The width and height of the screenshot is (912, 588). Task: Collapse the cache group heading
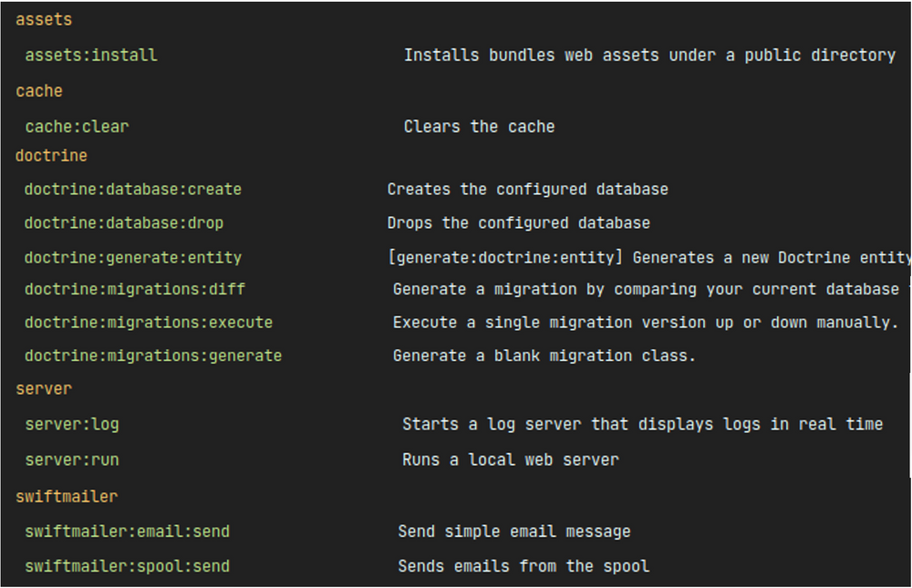pos(39,91)
